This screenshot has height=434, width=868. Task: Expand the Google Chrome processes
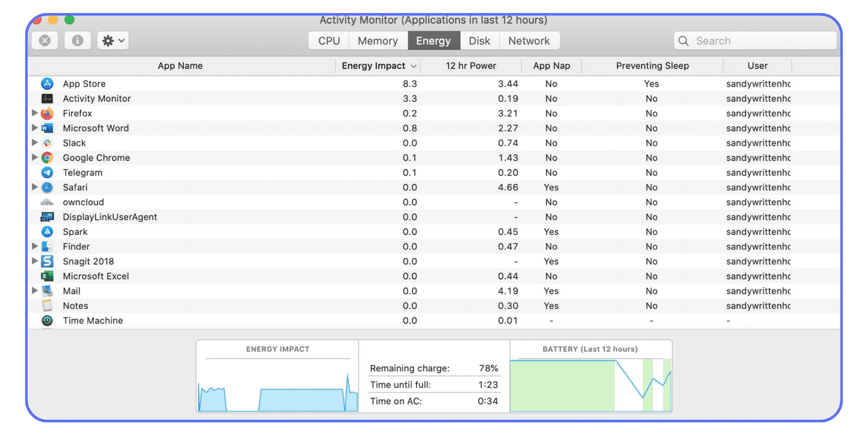(x=34, y=157)
